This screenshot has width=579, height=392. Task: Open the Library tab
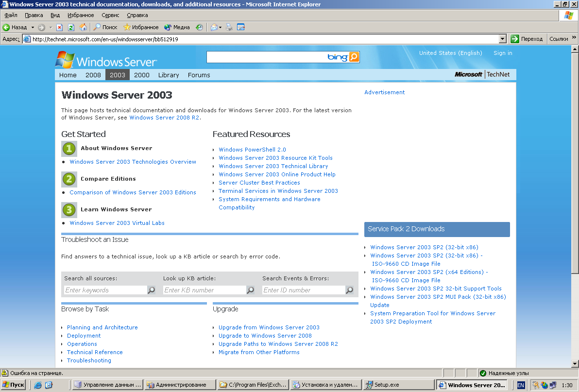pyautogui.click(x=169, y=75)
